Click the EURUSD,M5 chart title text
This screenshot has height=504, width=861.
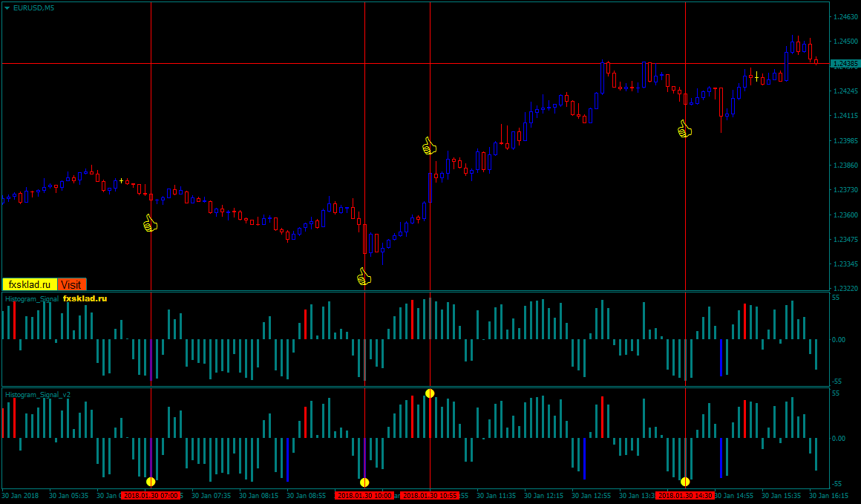(x=33, y=7)
